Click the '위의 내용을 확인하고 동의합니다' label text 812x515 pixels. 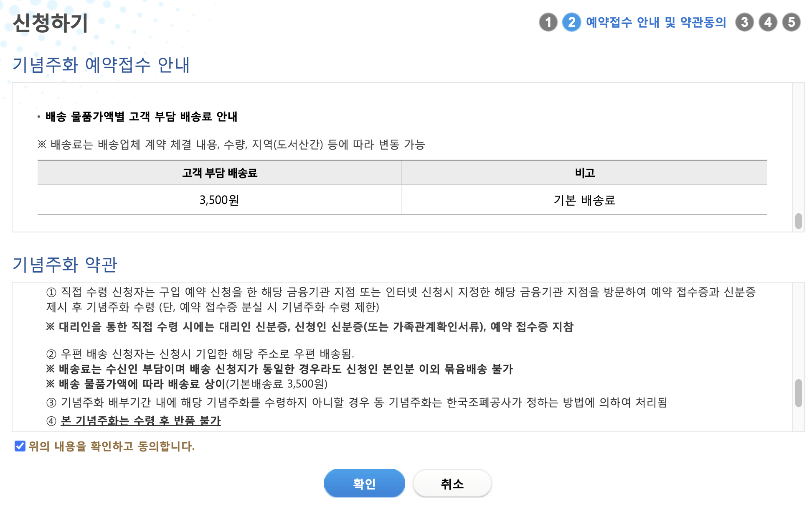point(112,446)
